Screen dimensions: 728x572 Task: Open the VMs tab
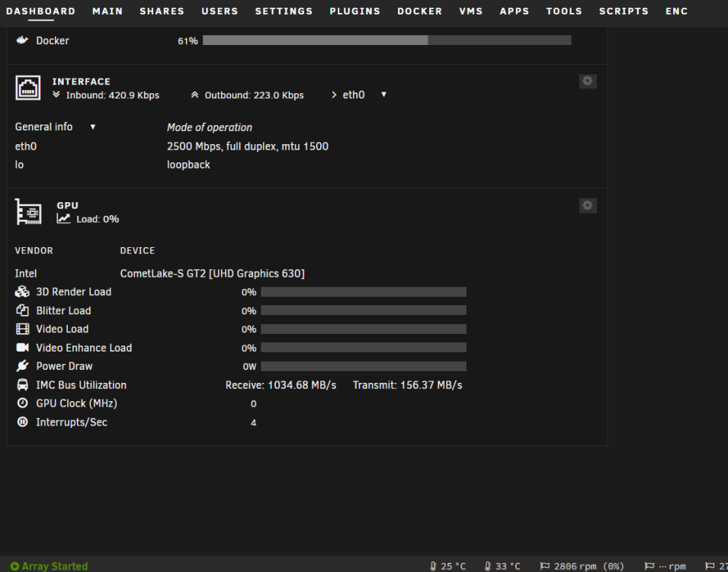pos(471,11)
